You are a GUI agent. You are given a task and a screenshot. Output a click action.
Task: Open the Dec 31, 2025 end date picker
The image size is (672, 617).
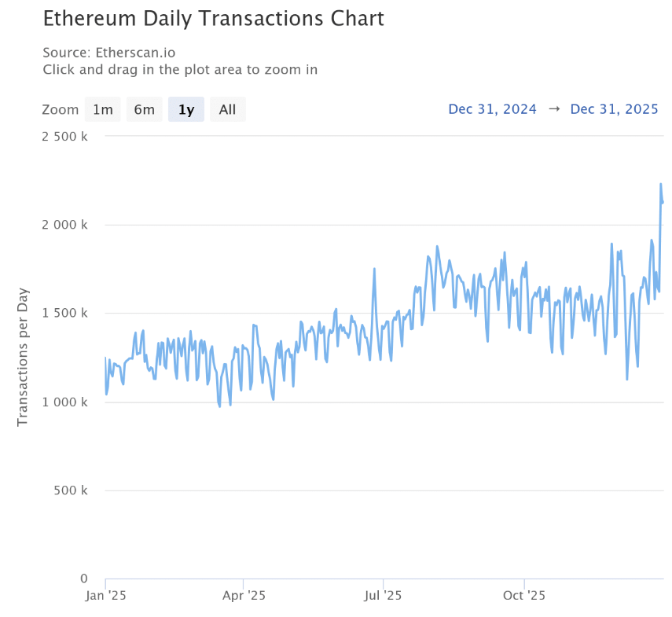coord(614,108)
